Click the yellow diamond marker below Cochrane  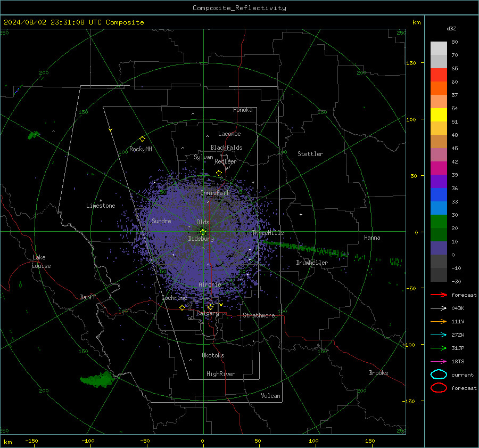coord(182,308)
